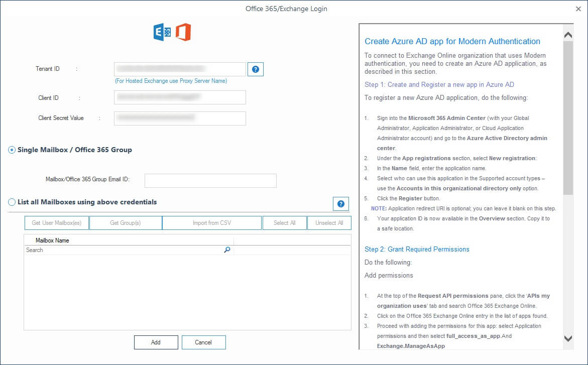The width and height of the screenshot is (588, 365).
Task: Click the search magnifier in Mailbox Name column
Action: tap(227, 250)
